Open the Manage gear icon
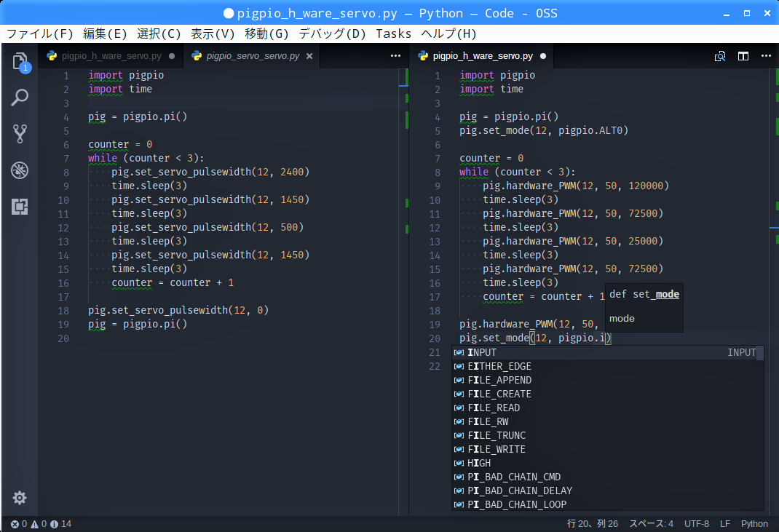This screenshot has width=779, height=532. tap(20, 498)
